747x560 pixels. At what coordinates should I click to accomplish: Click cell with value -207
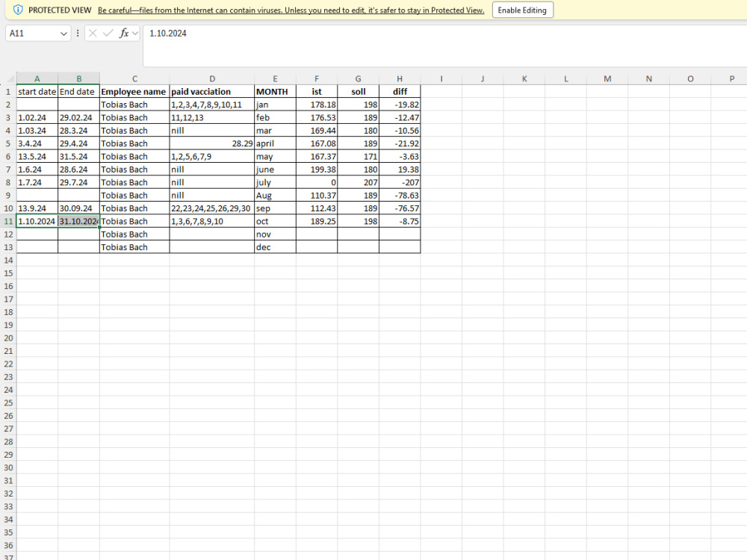[400, 182]
